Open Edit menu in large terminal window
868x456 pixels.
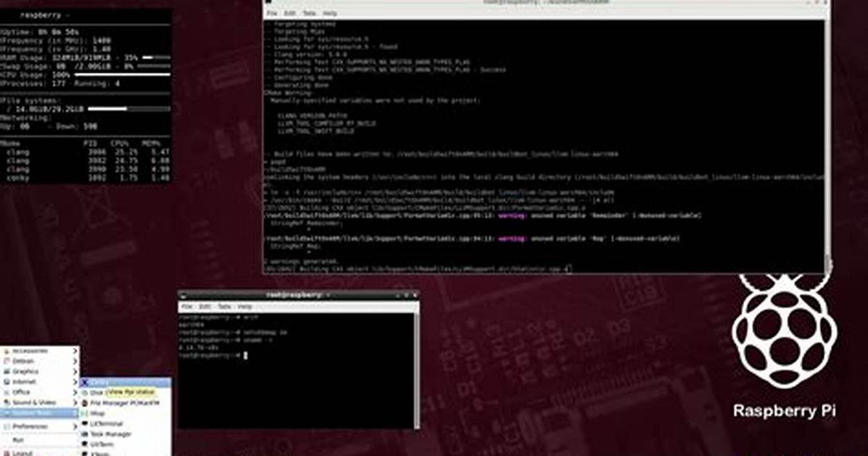[x=290, y=13]
